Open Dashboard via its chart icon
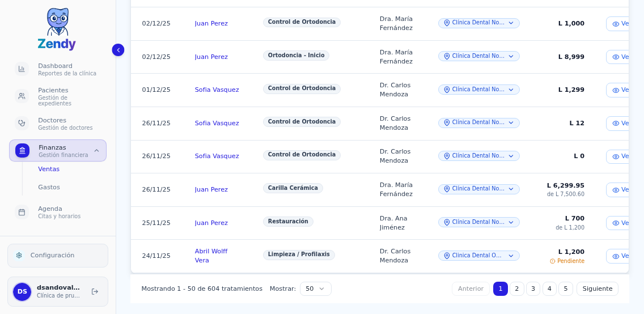Screen dimensions: 644x314 point(22,69)
